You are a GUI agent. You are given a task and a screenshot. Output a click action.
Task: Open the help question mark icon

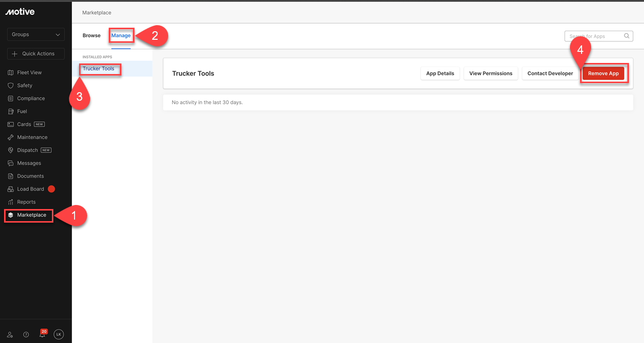tap(26, 334)
